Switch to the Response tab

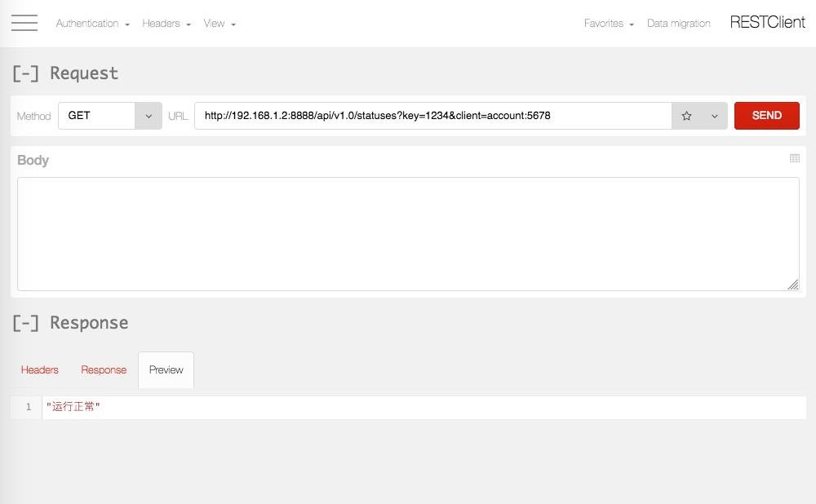[x=104, y=369]
